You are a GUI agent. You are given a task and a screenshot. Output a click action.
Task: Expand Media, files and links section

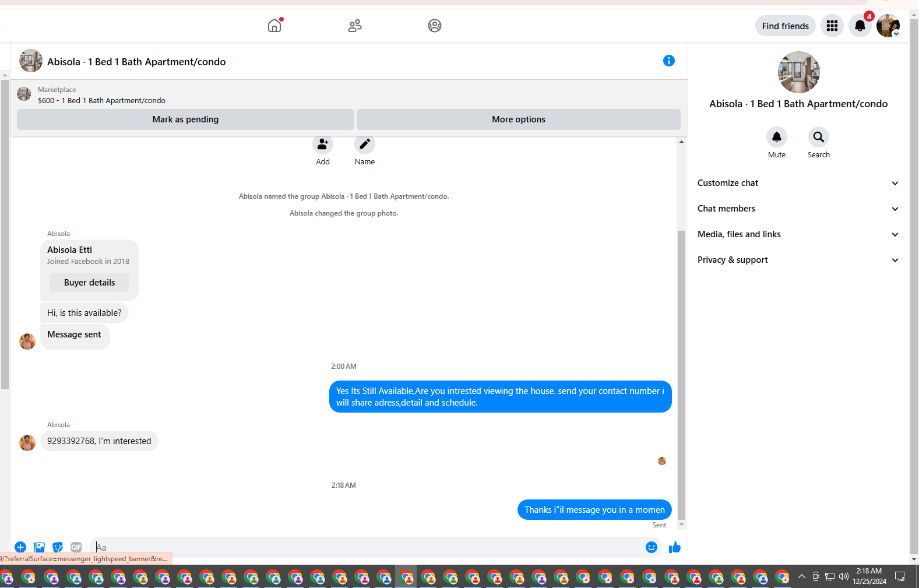(x=798, y=234)
